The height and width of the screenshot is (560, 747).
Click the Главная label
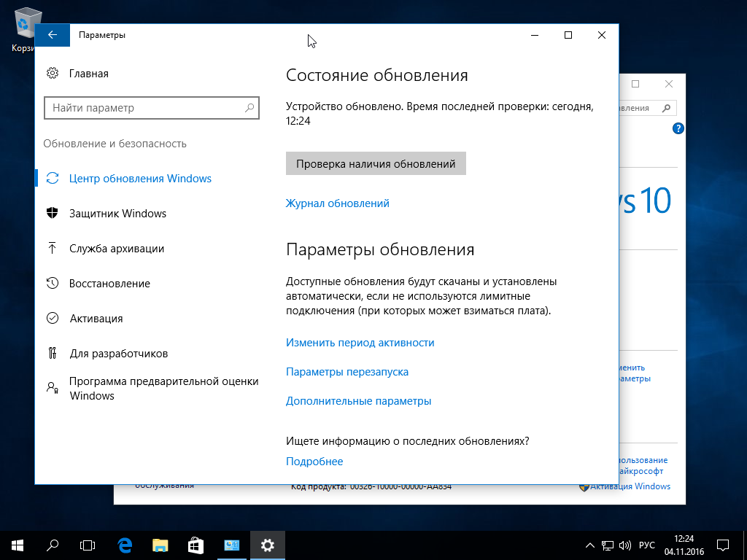click(x=88, y=74)
